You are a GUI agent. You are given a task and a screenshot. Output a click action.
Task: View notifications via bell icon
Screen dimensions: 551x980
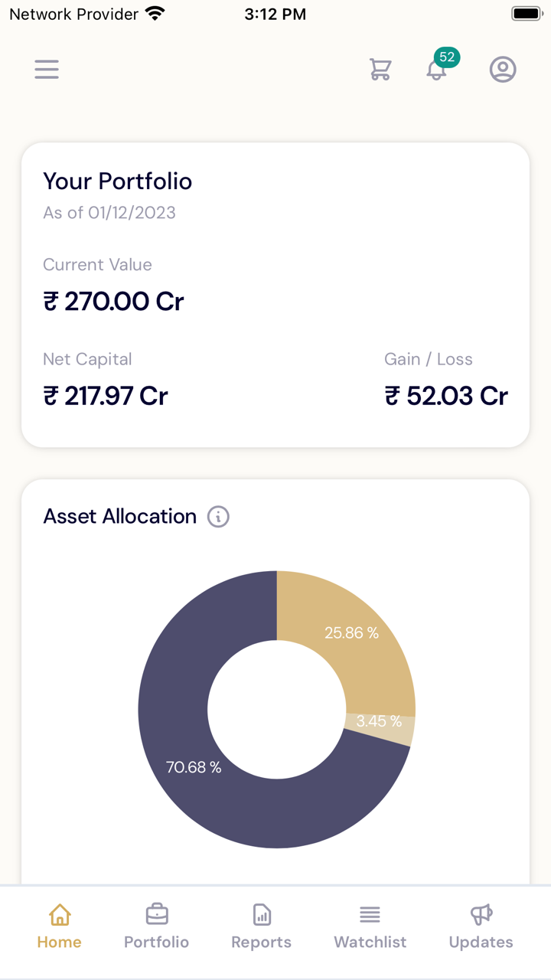[435, 71]
